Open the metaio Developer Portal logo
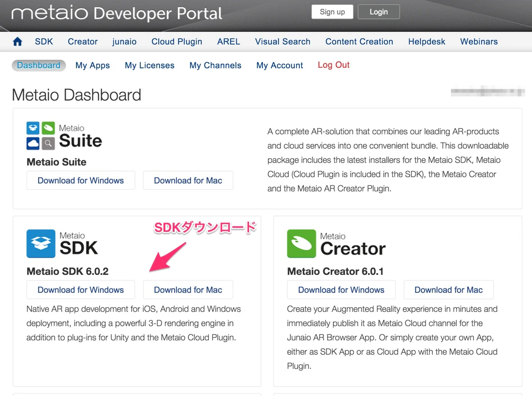Viewport: 532px width, 396px height. [x=117, y=13]
